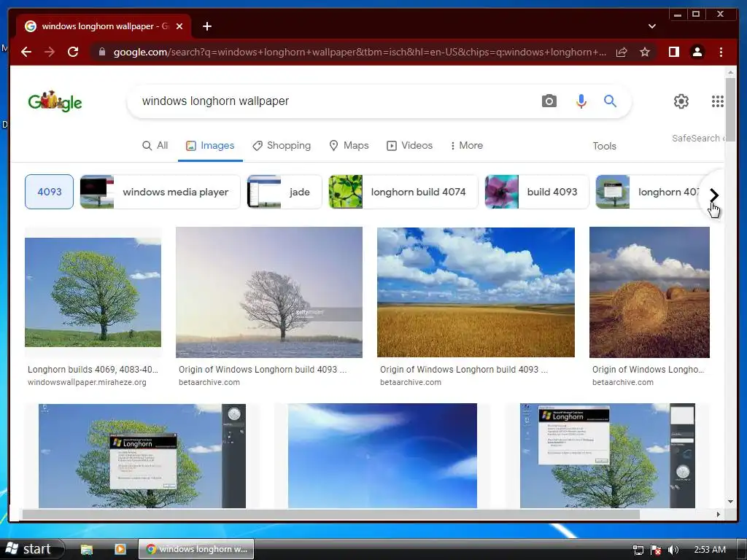Open the file explorer taskbar icon
The image size is (747, 560).
coord(87,549)
